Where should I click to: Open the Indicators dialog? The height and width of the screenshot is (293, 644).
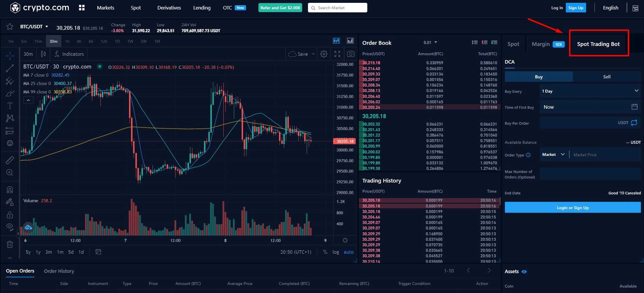pos(69,54)
